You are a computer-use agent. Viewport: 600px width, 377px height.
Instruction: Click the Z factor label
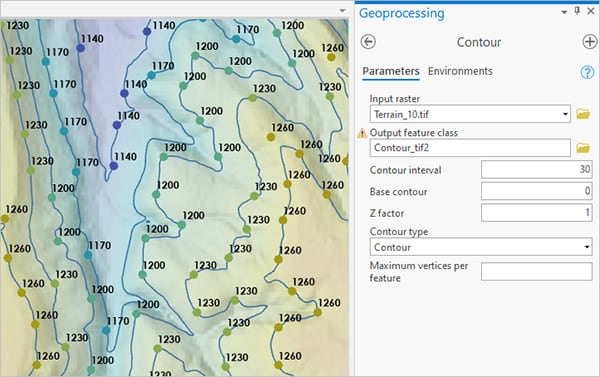(386, 213)
